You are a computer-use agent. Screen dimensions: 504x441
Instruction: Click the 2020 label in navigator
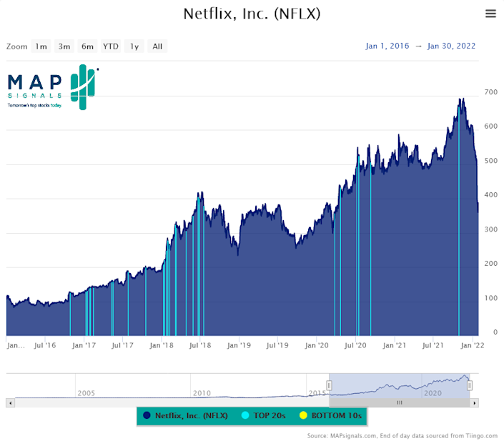[433, 393]
